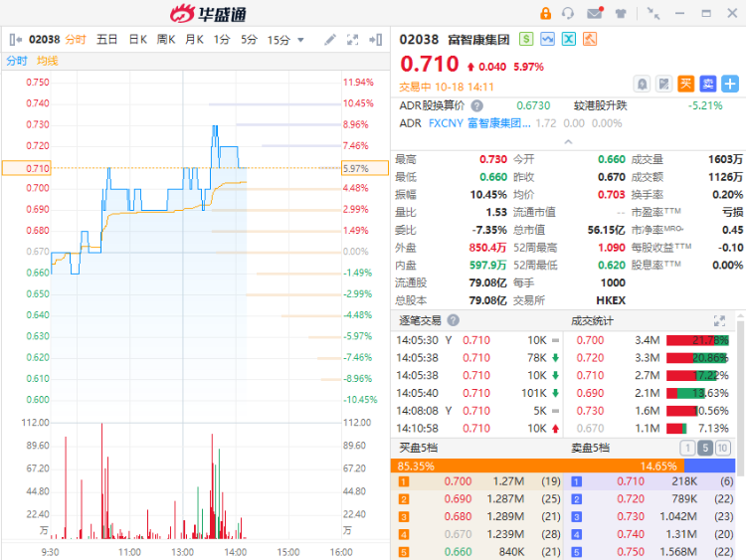The width and height of the screenshot is (746, 560).
Task: Switch to 1分 chart tab
Action: point(222,40)
